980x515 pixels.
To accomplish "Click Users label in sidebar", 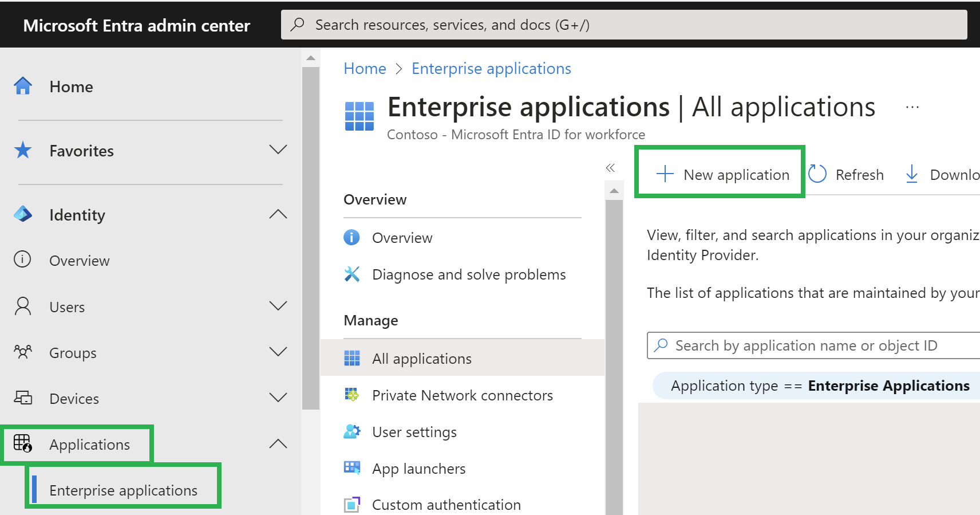I will click(x=67, y=307).
